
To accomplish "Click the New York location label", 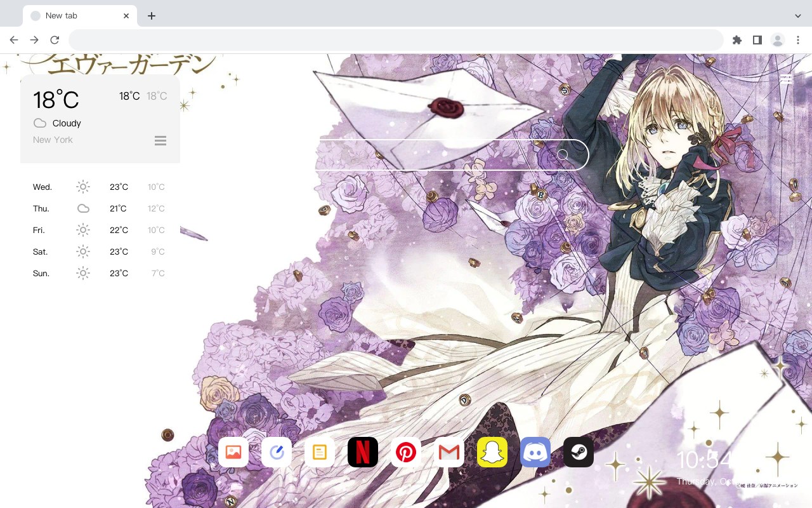I will coord(53,140).
